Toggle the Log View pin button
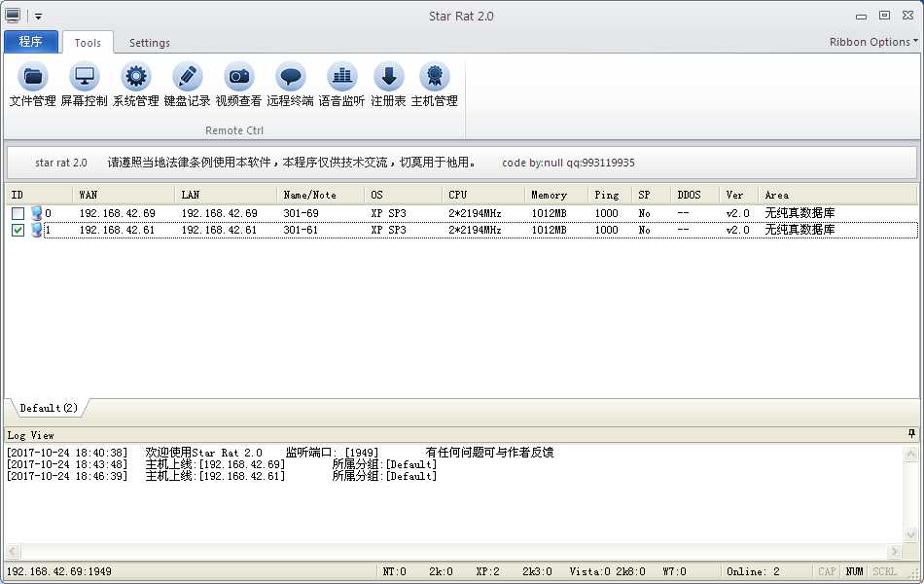924x584 pixels. [911, 434]
